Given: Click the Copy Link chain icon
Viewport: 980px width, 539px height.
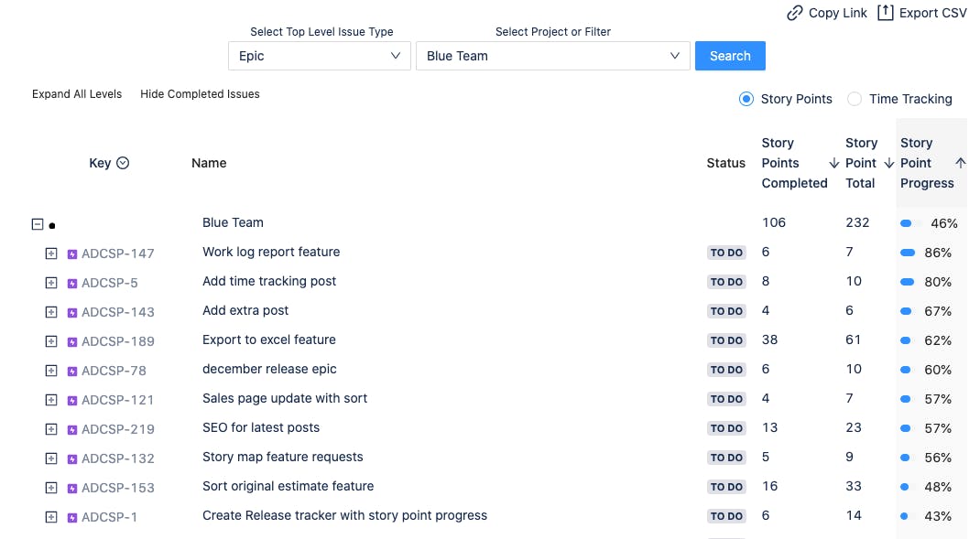Looking at the screenshot, I should pos(794,13).
